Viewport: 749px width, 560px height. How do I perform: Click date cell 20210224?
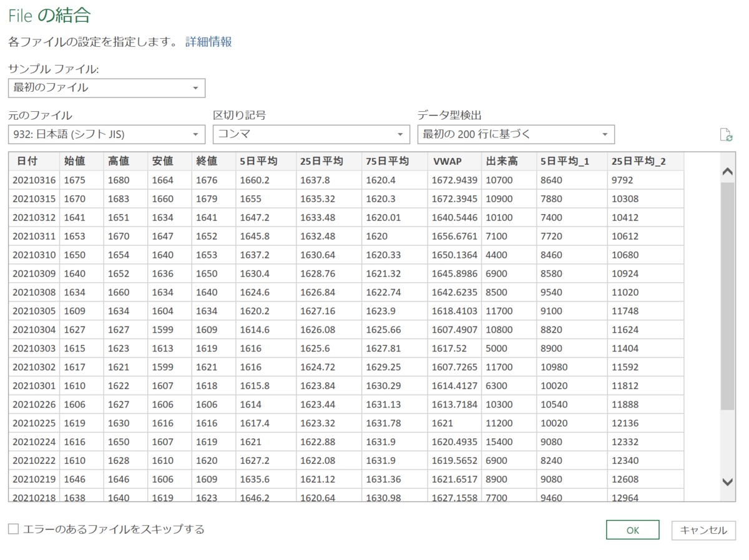click(34, 442)
